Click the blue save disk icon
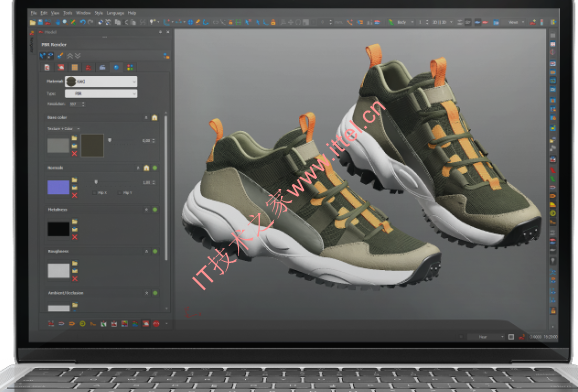The width and height of the screenshot is (578, 392). tap(40, 22)
